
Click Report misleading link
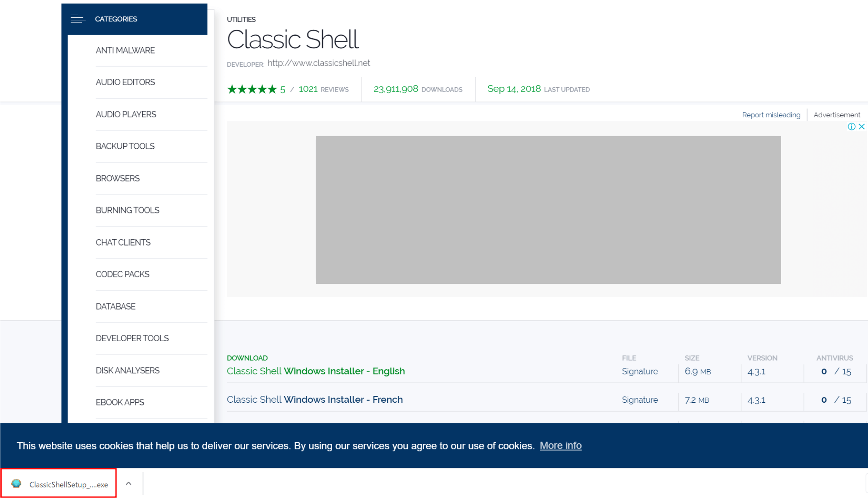(x=771, y=115)
